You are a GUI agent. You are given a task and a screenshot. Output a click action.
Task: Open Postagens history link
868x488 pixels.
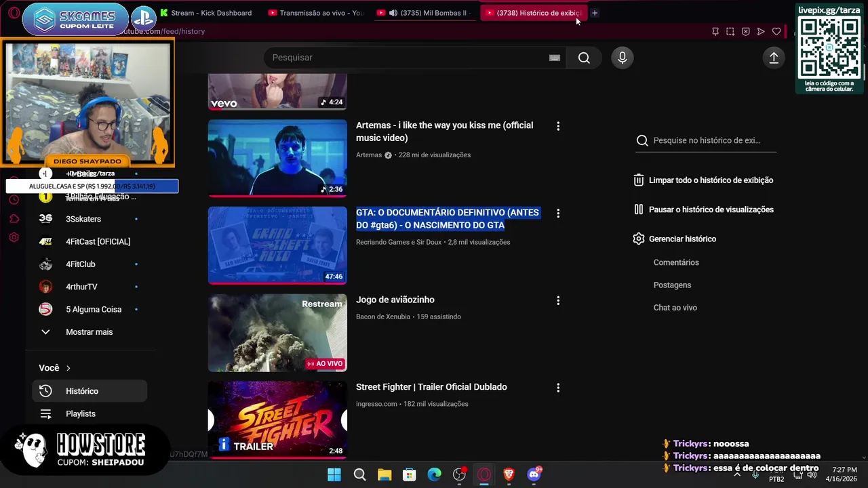click(x=672, y=285)
